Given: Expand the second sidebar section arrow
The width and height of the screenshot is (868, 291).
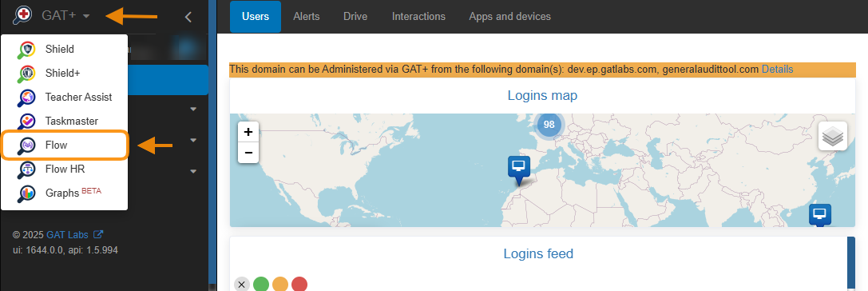Looking at the screenshot, I should 193,140.
